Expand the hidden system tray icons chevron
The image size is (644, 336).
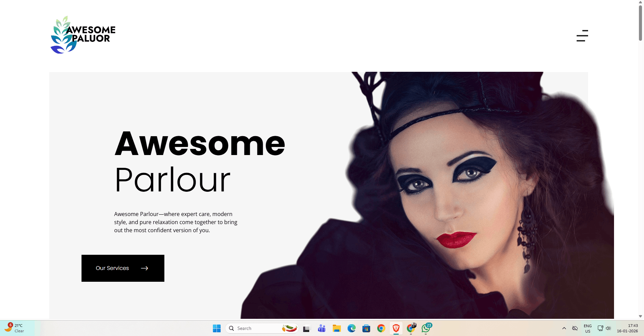tap(564, 328)
